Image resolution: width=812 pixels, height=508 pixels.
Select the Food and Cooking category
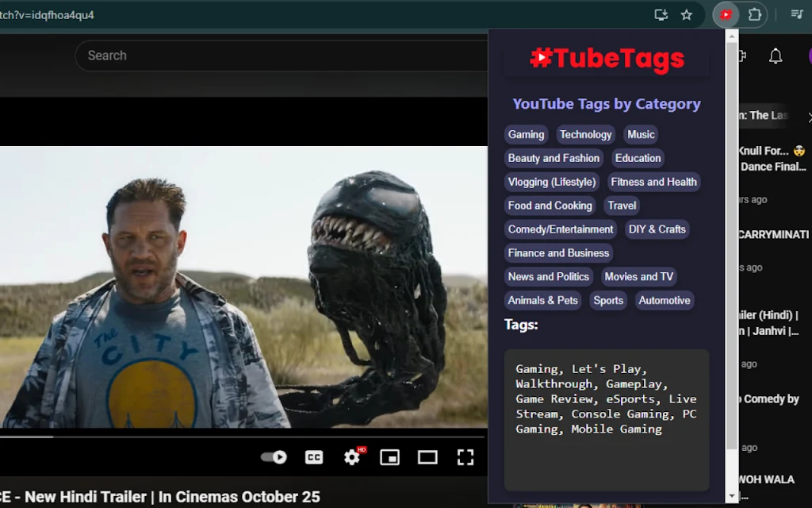pos(550,206)
